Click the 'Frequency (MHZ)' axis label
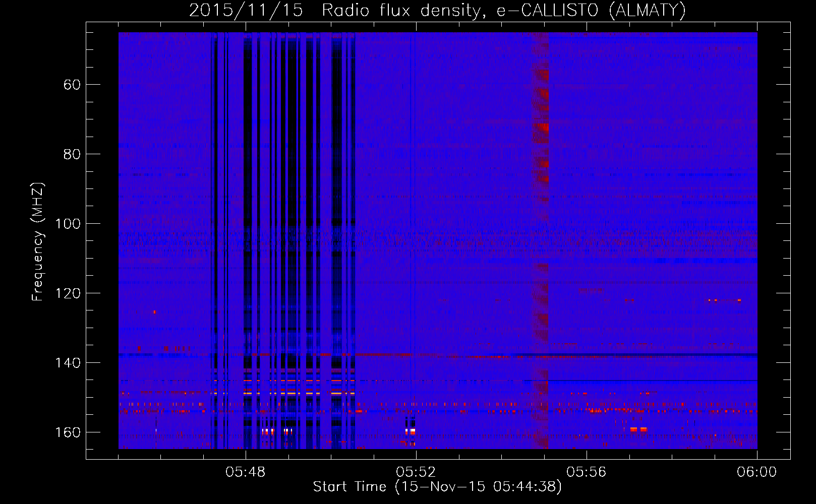 click(38, 242)
